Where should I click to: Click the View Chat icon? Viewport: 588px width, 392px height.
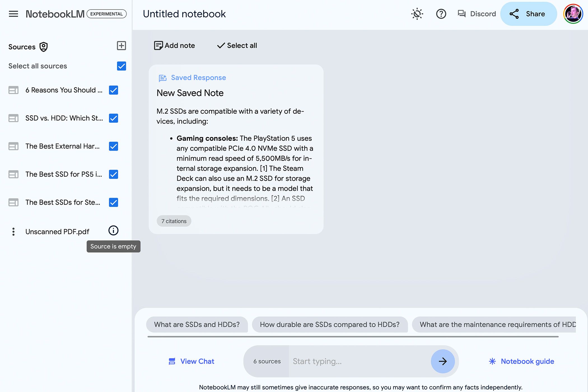point(172,361)
